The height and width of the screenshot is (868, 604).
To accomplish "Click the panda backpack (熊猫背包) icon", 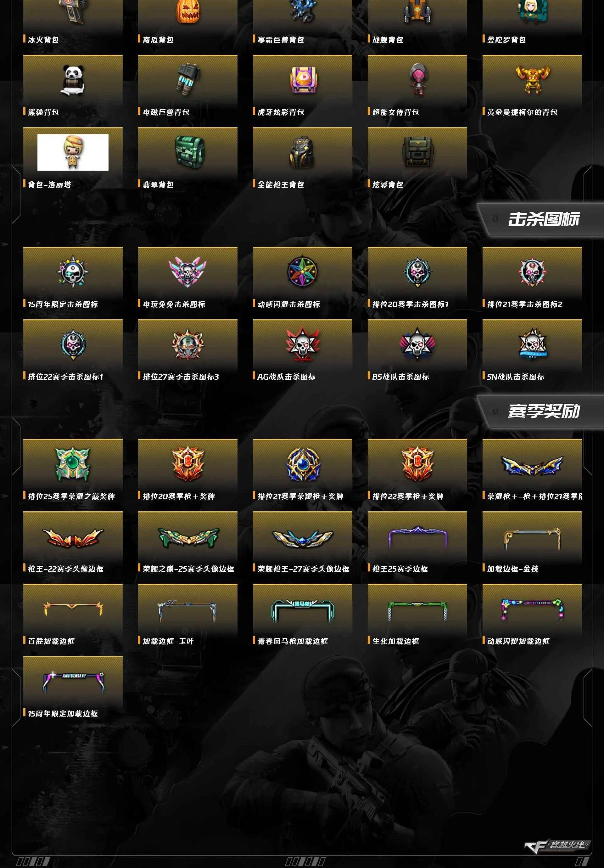I will pos(73,80).
